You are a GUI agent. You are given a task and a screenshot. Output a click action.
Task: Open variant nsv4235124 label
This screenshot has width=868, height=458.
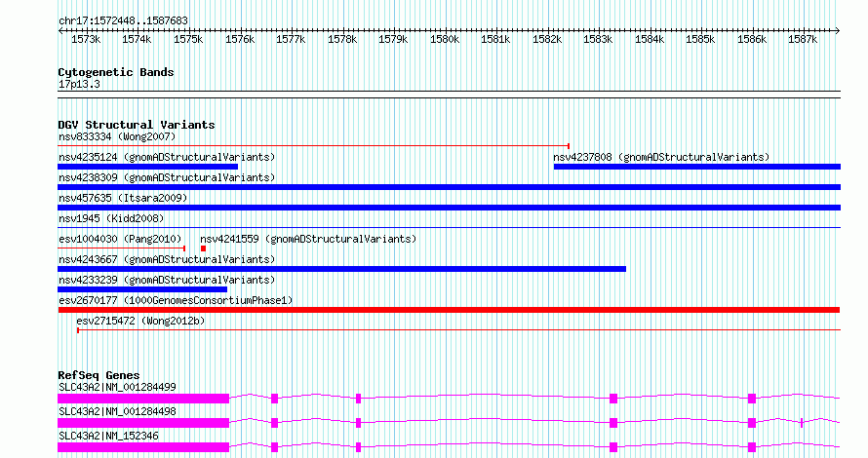pyautogui.click(x=167, y=157)
